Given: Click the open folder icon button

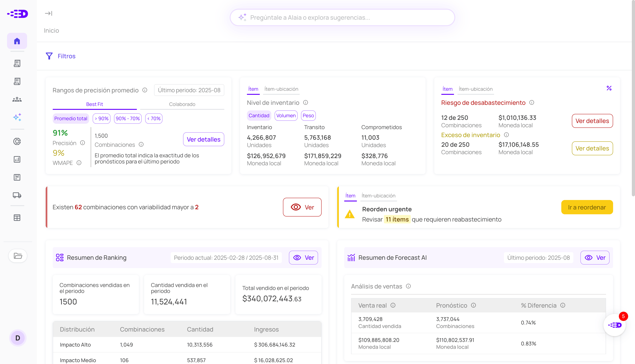Looking at the screenshot, I should (x=18, y=256).
